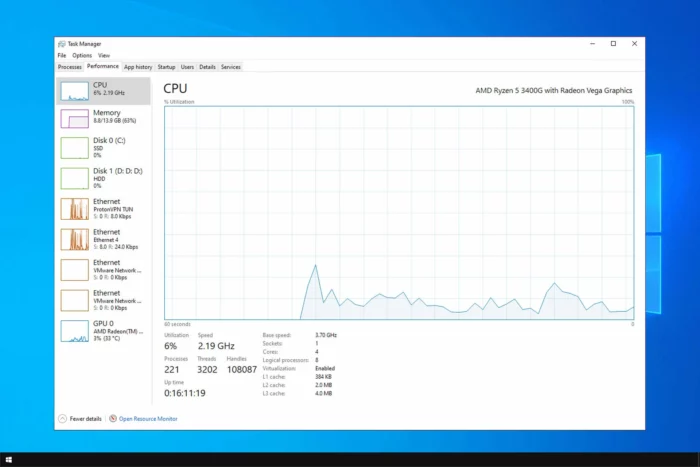Click the GPU 0 AMD Radeon text
Viewport: 700px width, 467px height.
coord(118,331)
